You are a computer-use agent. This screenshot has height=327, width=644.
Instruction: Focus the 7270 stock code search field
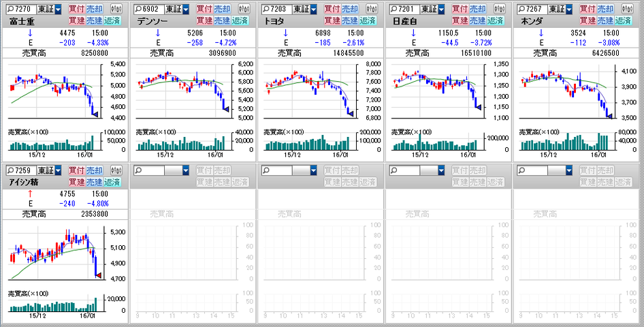[x=21, y=9]
